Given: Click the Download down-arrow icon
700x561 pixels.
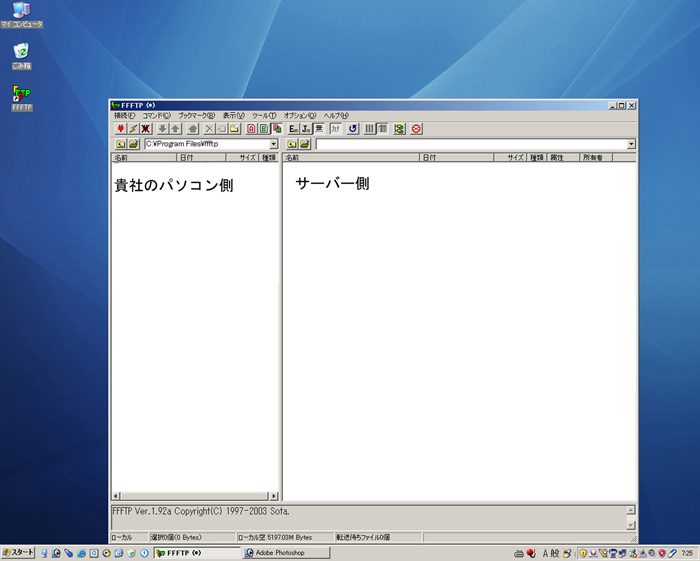Looking at the screenshot, I should click(x=162, y=129).
